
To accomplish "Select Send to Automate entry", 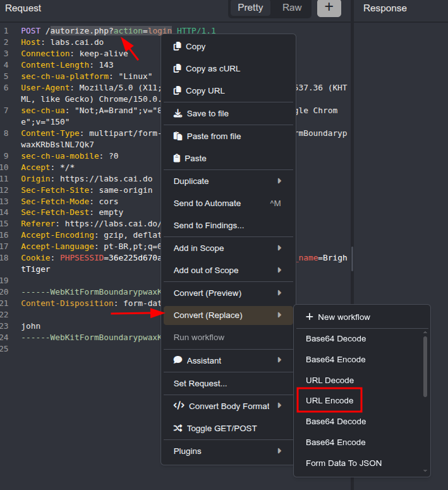I will click(228, 204).
